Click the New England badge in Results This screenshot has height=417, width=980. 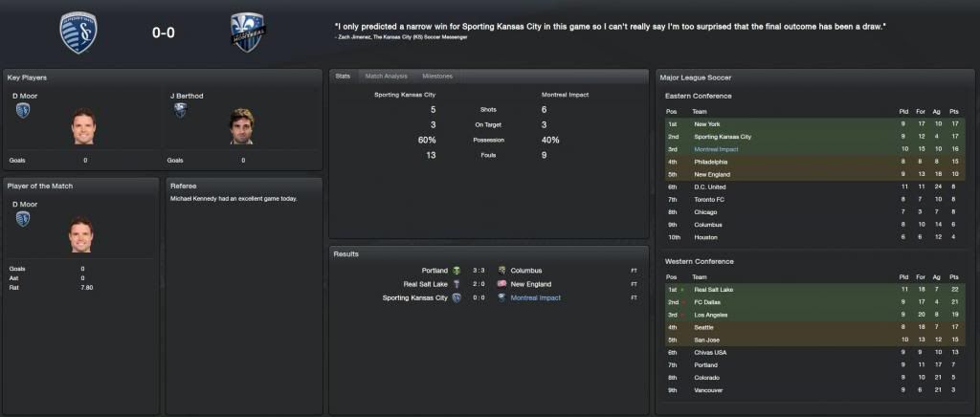[501, 284]
